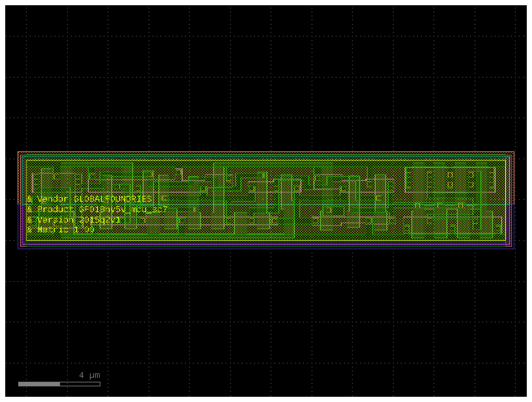Select the "& Vendor GLOBALFOUNDRIES" layout label

90,199
